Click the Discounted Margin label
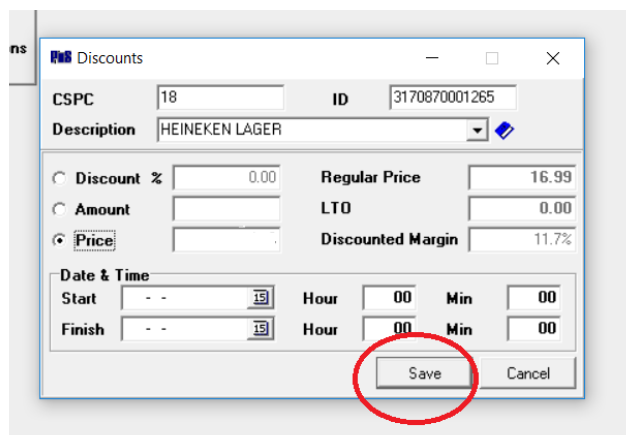 point(389,239)
